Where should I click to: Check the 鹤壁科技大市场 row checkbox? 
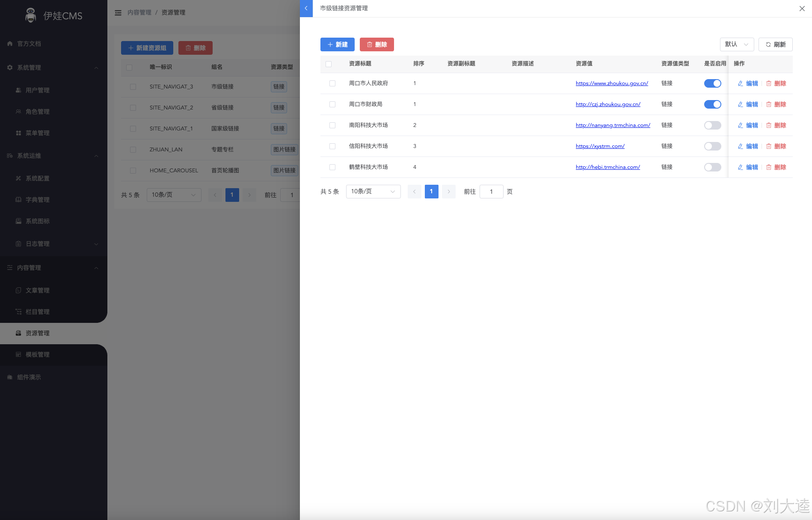[x=332, y=167]
